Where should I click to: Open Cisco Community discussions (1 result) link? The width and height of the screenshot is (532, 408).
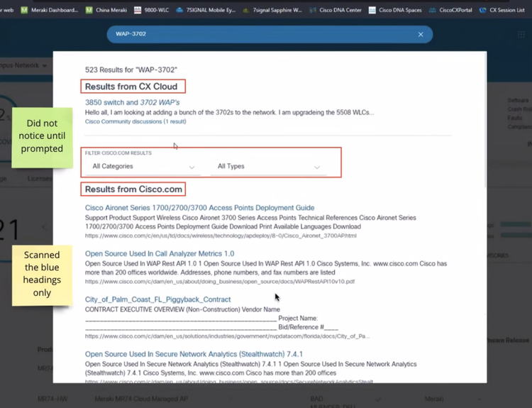pos(135,121)
